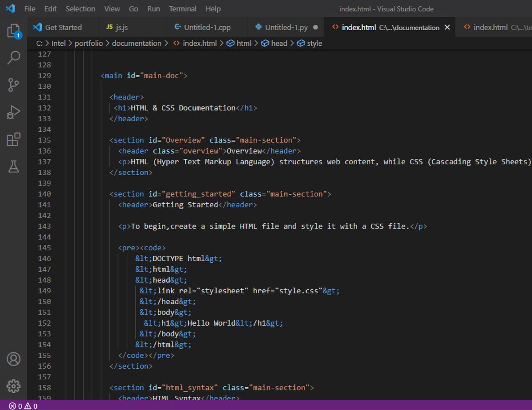The width and height of the screenshot is (532, 410).
Task: Open the Edit menu
Action: 51,8
